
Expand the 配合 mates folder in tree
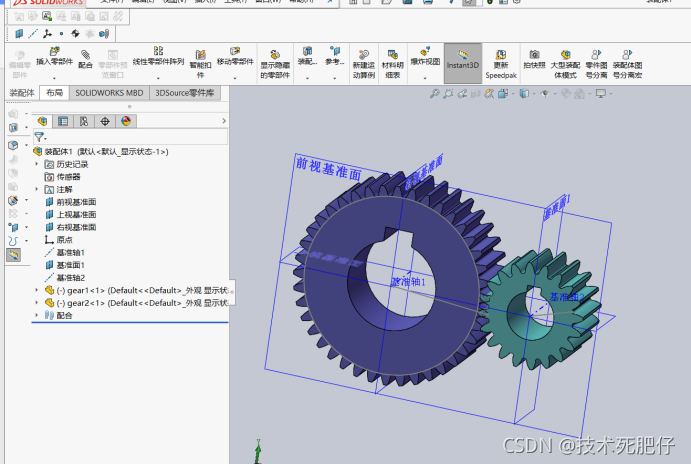[37, 315]
